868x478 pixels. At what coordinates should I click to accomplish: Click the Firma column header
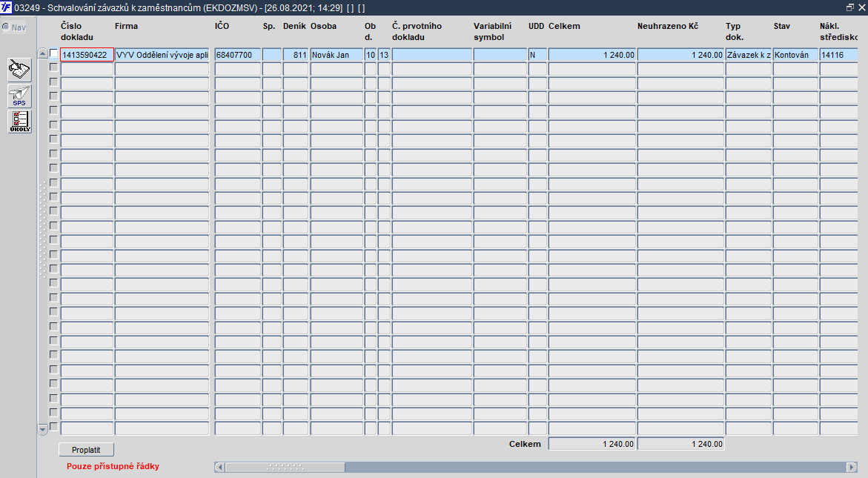[x=126, y=26]
